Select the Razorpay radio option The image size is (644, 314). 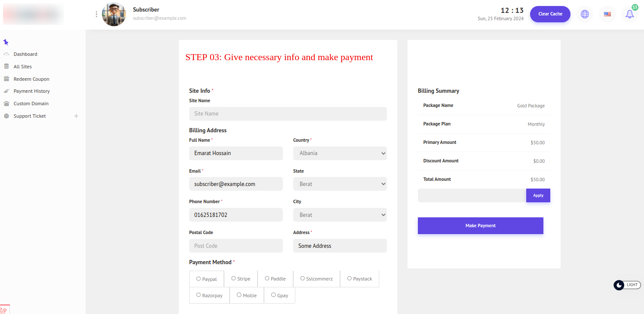click(x=199, y=295)
